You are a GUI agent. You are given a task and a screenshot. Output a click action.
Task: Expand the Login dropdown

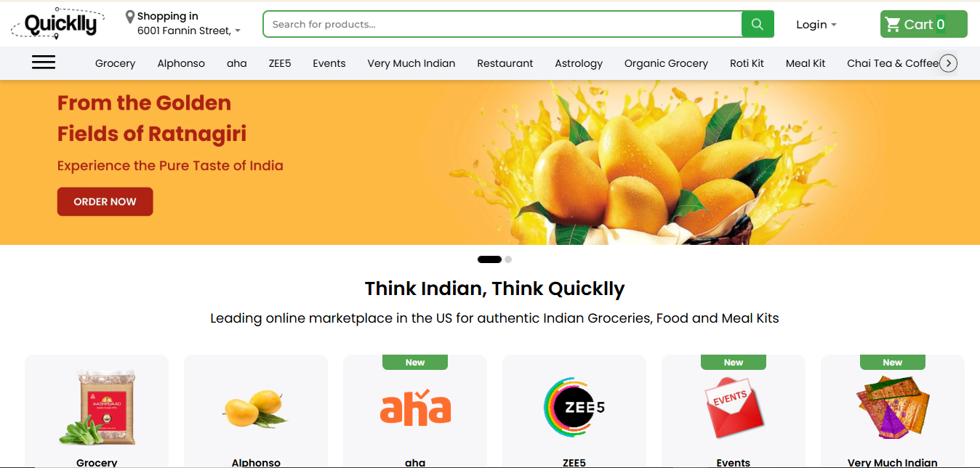tap(816, 25)
